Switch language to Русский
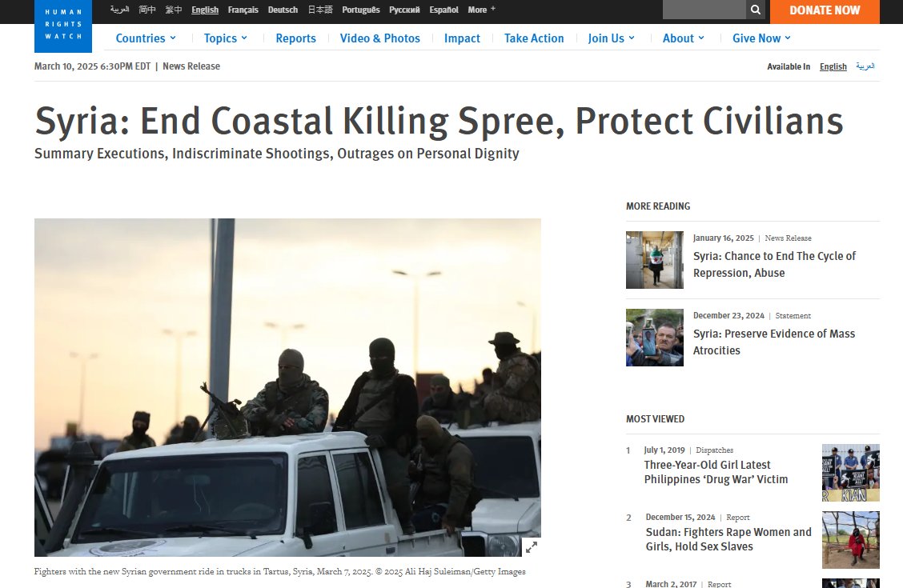 click(x=404, y=10)
